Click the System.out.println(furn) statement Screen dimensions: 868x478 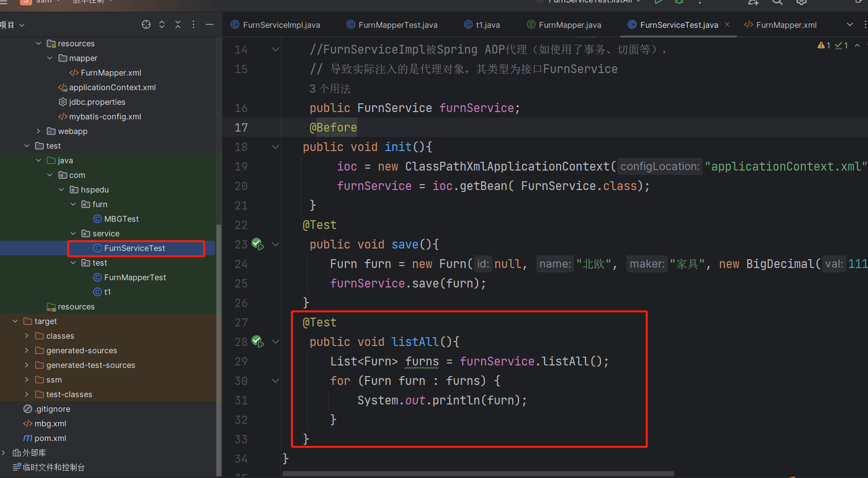442,401
